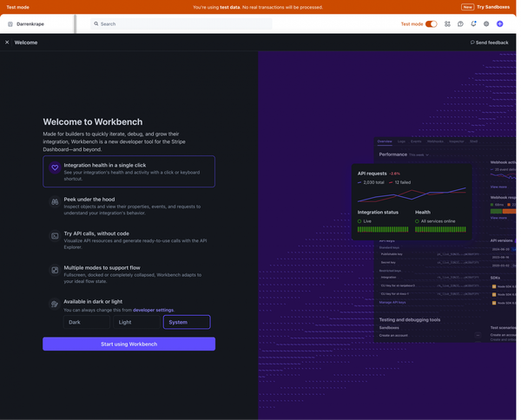Click 'You're using test data' banner message
Viewport: 521px width, 420px height.
(258, 7)
